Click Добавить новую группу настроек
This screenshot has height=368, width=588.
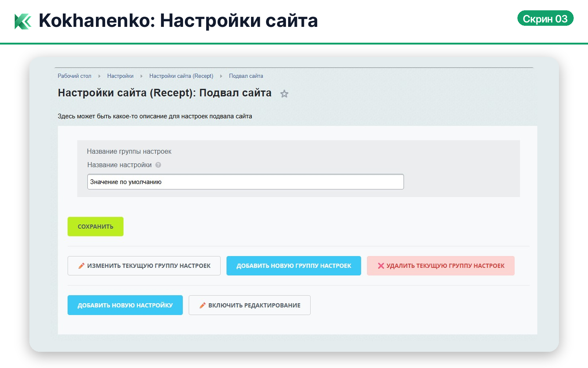pos(294,266)
